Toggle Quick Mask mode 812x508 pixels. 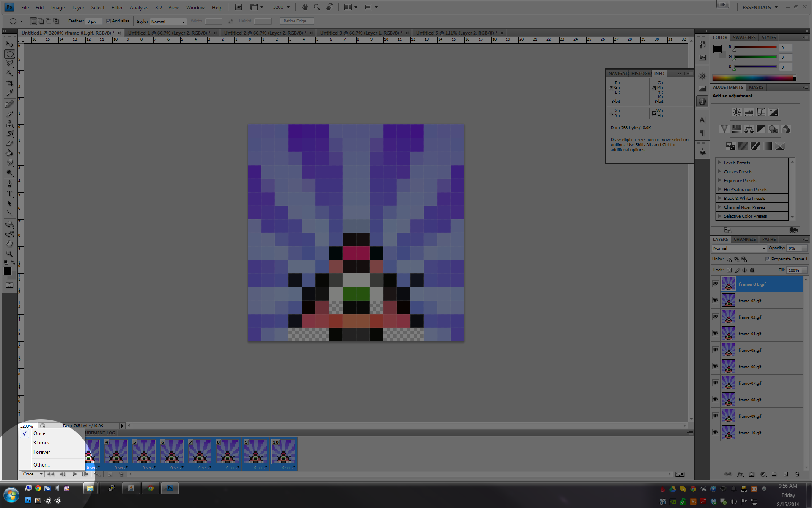pos(10,285)
